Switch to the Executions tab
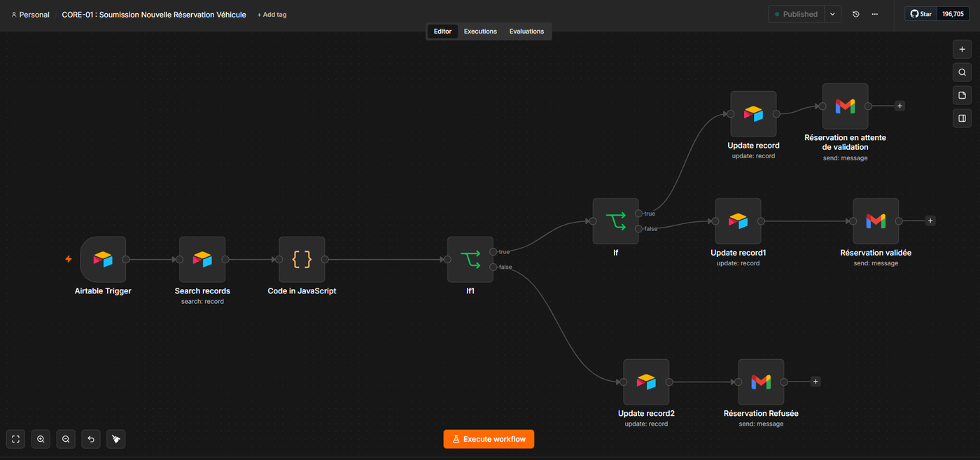The width and height of the screenshot is (980, 460). (480, 32)
